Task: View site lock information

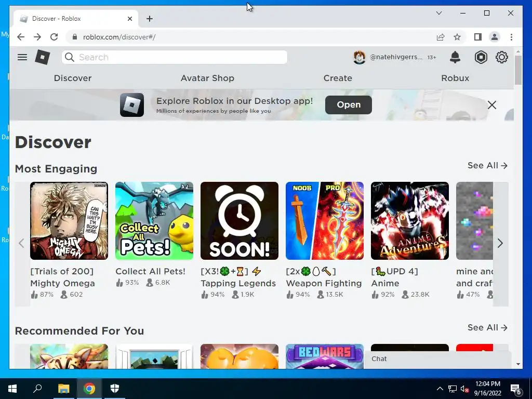Action: 75,37
